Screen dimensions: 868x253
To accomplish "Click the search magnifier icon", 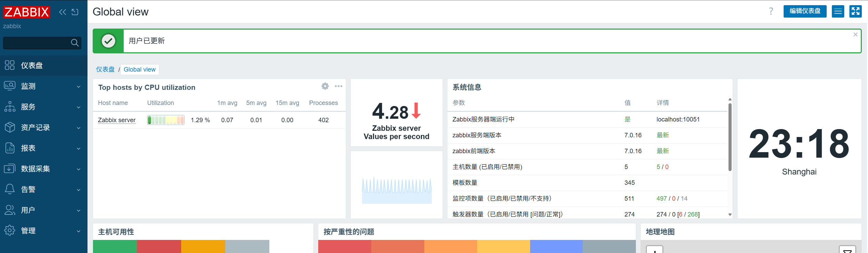I will [x=75, y=43].
